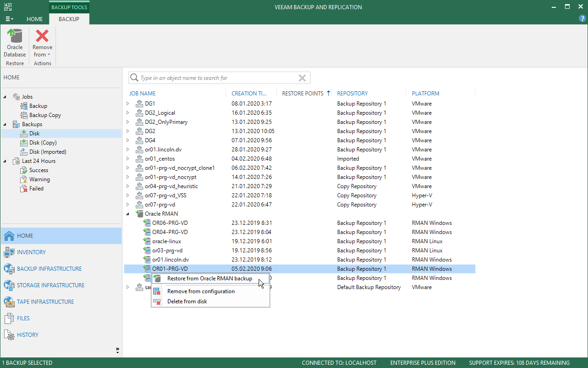Select the BACKUP ribbon tab
Screen dimensions: 588x368
(x=69, y=19)
